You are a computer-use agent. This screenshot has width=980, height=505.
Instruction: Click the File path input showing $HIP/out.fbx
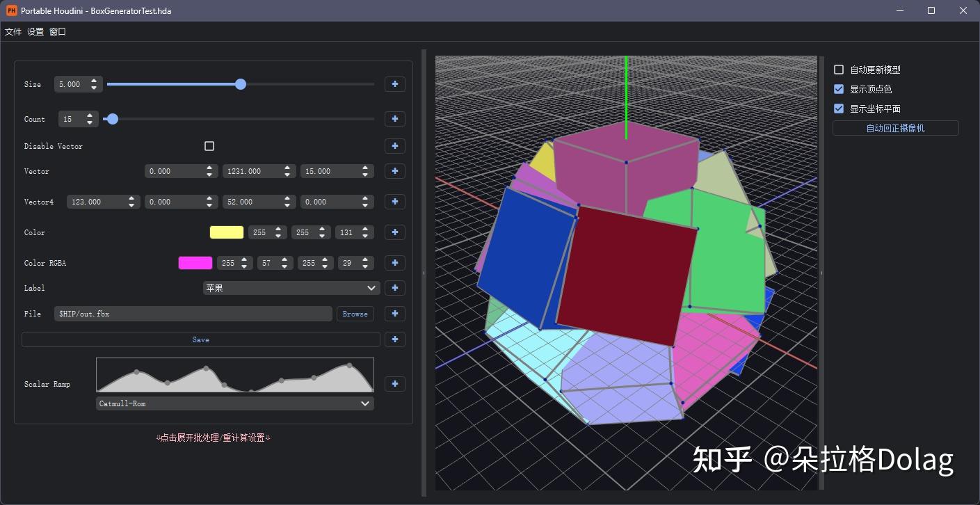click(193, 314)
